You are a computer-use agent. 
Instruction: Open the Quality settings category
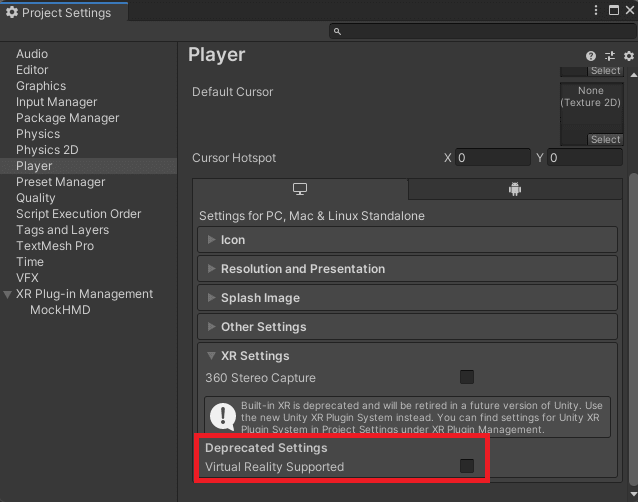[35, 198]
